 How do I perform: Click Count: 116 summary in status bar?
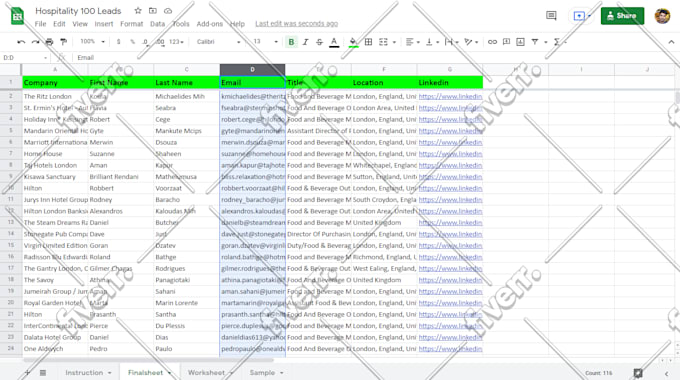(599, 373)
